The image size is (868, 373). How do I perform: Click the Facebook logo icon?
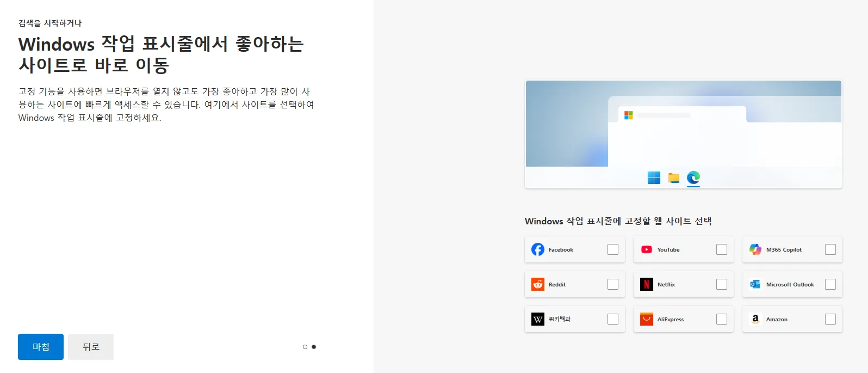[x=538, y=249]
